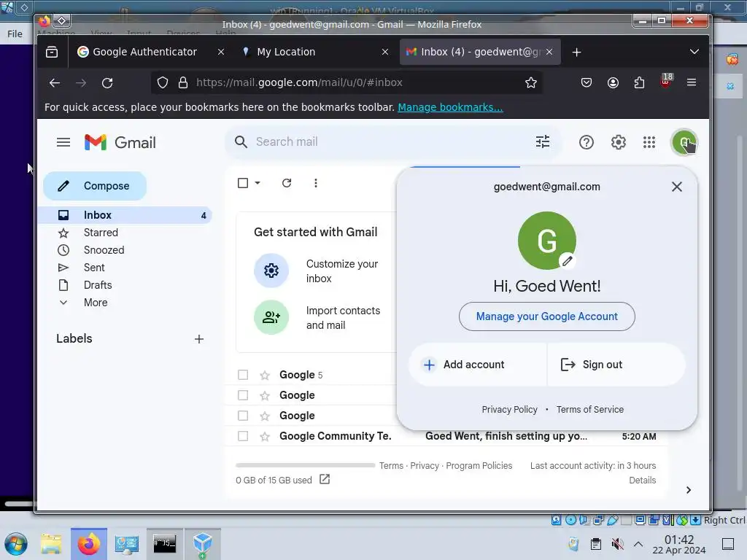Create new label plus icon
747x560 pixels.
[x=199, y=339]
